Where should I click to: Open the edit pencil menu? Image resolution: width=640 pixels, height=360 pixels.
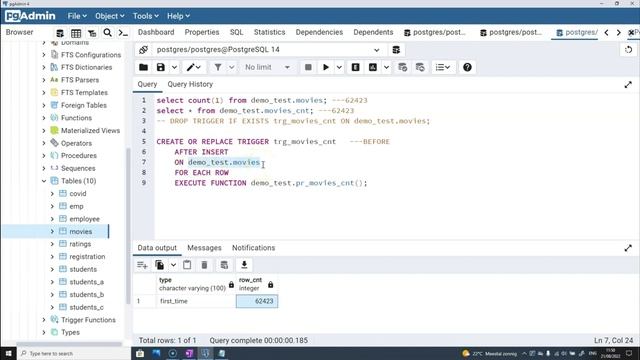coord(193,67)
